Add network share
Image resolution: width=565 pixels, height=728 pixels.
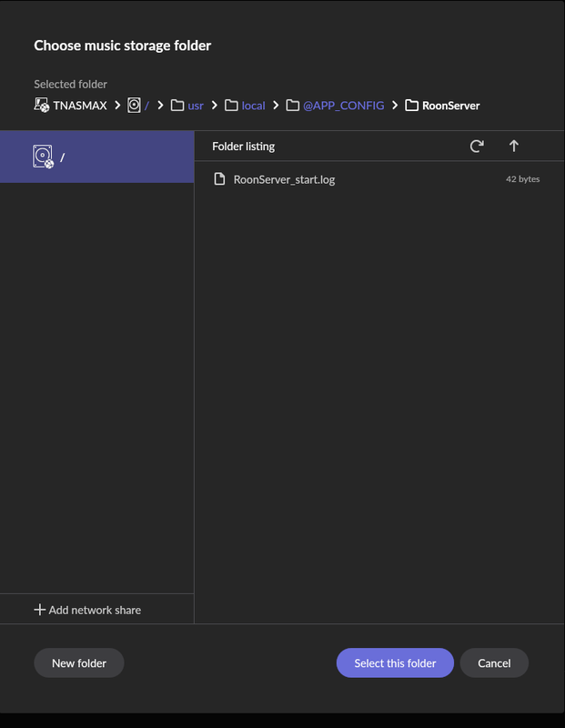click(87, 610)
